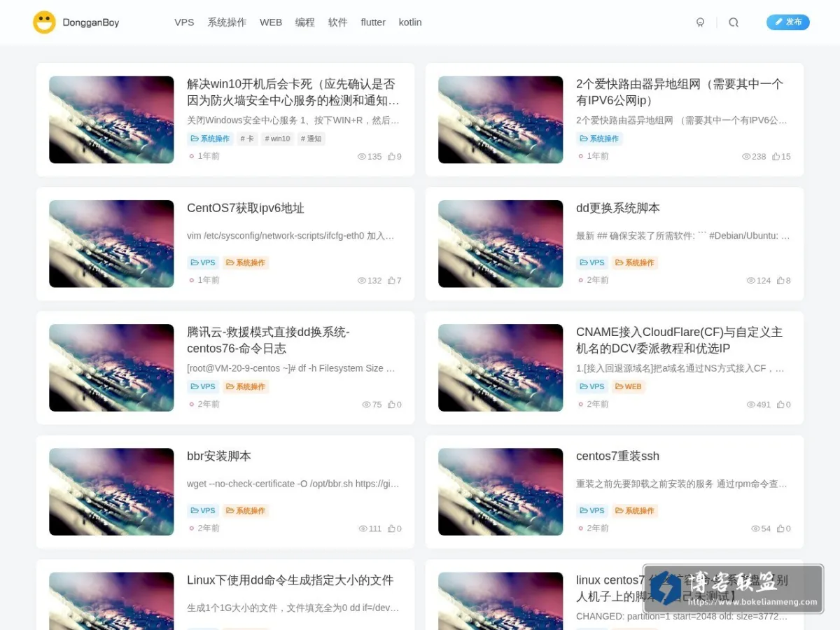This screenshot has width=840, height=630.
Task: Open the CNAME接入CloudFlare article
Action: [x=680, y=340]
